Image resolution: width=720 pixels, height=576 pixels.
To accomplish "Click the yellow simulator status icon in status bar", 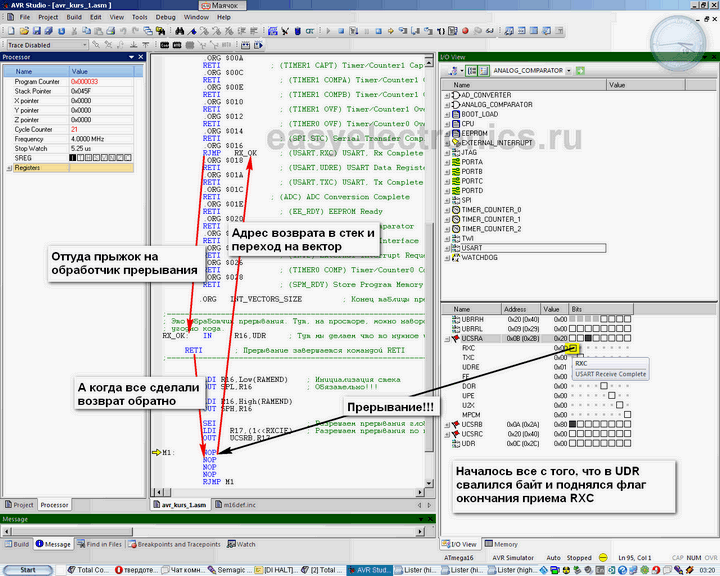I will point(603,558).
